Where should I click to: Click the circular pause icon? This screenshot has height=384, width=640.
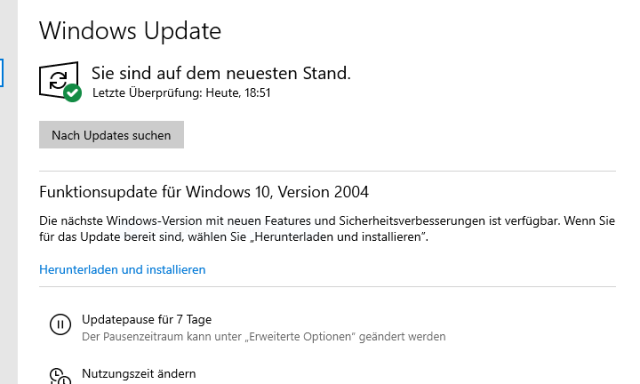point(60,324)
